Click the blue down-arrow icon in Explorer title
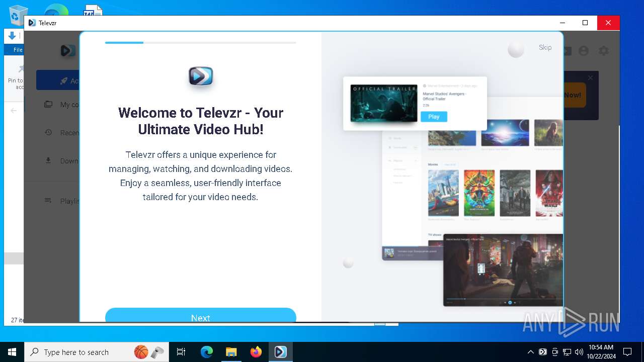 pyautogui.click(x=12, y=36)
